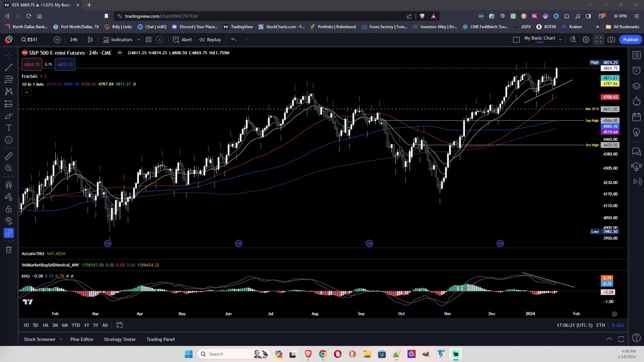The image size is (644, 362).
Task: Remove drawings with trash icon
Action: point(9,249)
